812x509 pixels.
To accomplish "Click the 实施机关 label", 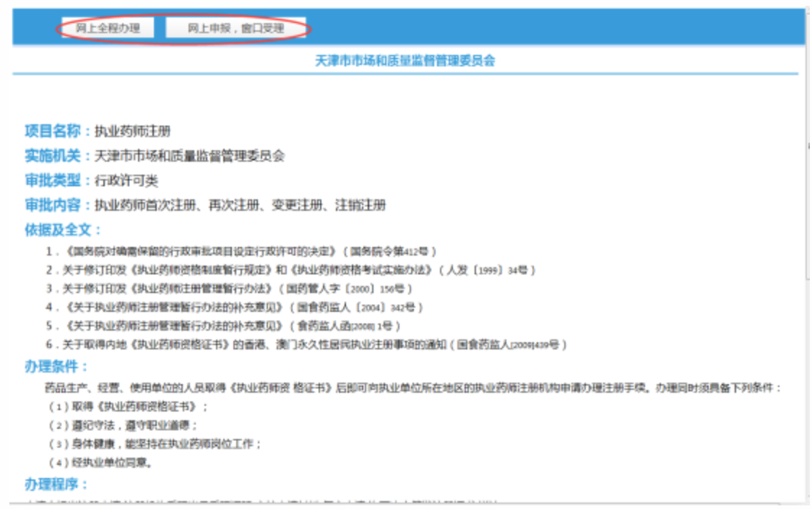I will pyautogui.click(x=55, y=156).
